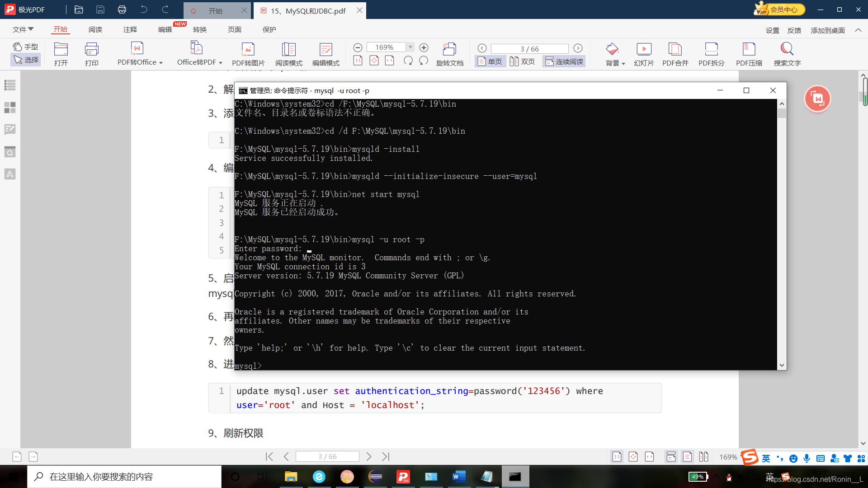
Task: Enable 双页 double page view
Action: [x=523, y=61]
